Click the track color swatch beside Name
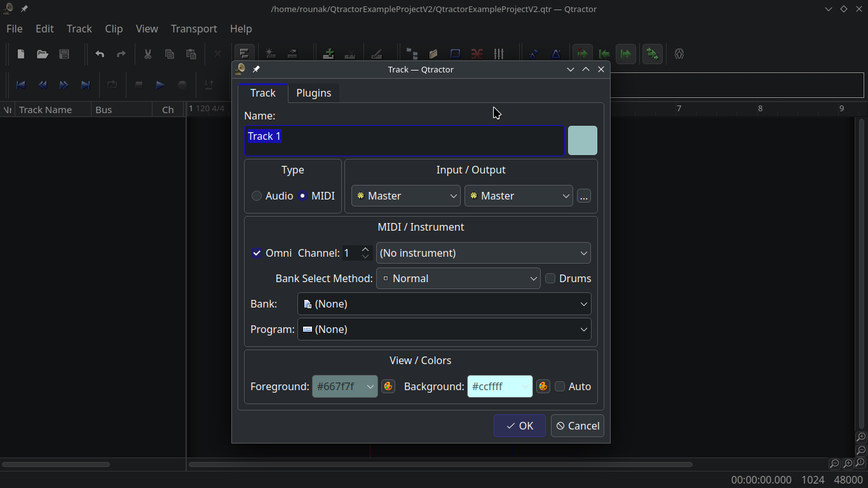Viewport: 868px width, 488px height. [x=582, y=140]
